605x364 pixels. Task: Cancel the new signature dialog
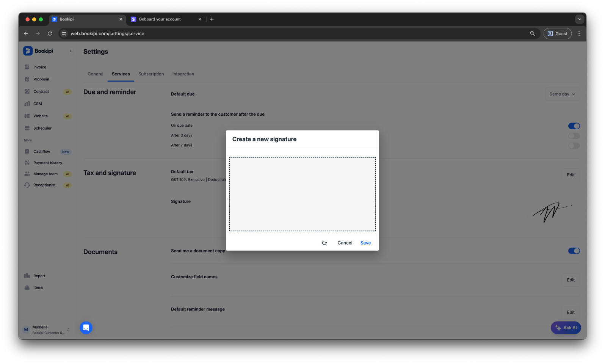click(345, 243)
